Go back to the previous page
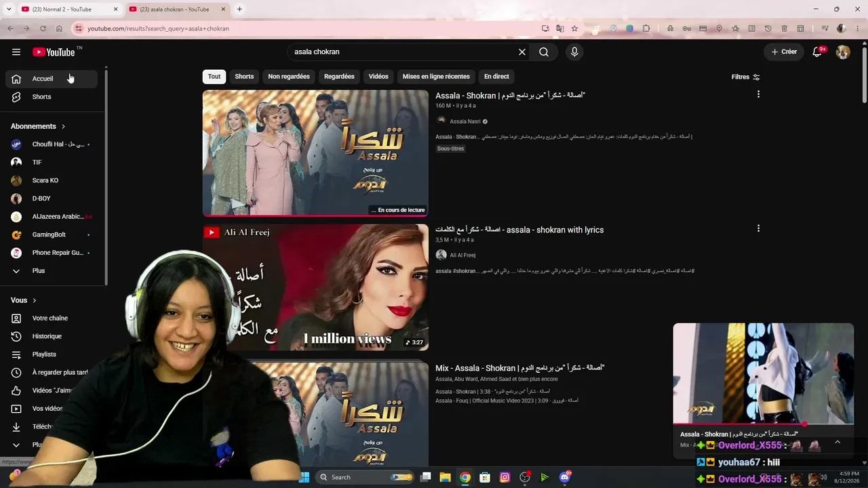The width and height of the screenshot is (868, 488). click(10, 28)
